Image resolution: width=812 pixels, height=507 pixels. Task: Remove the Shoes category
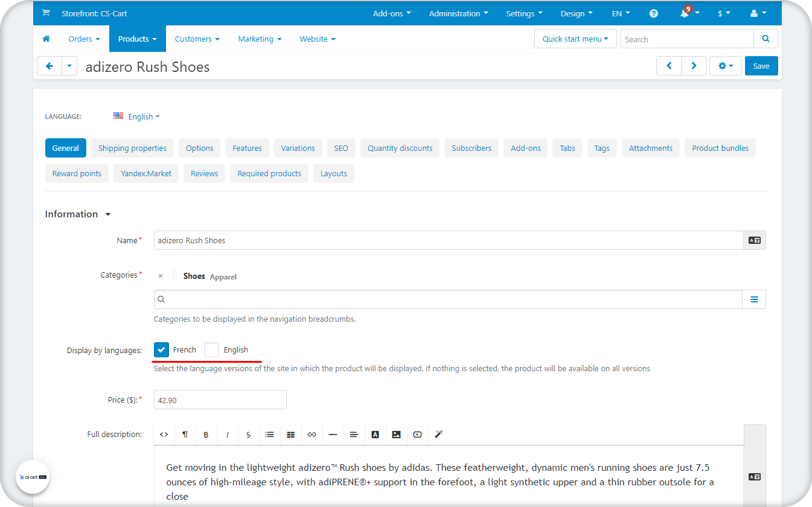point(161,276)
